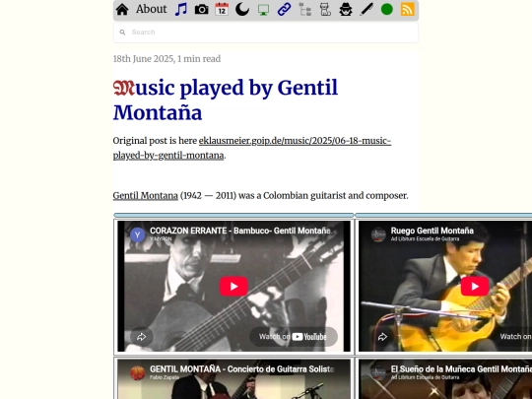Click the black pen icon
Viewport: 532px width, 399px height.
(x=366, y=10)
